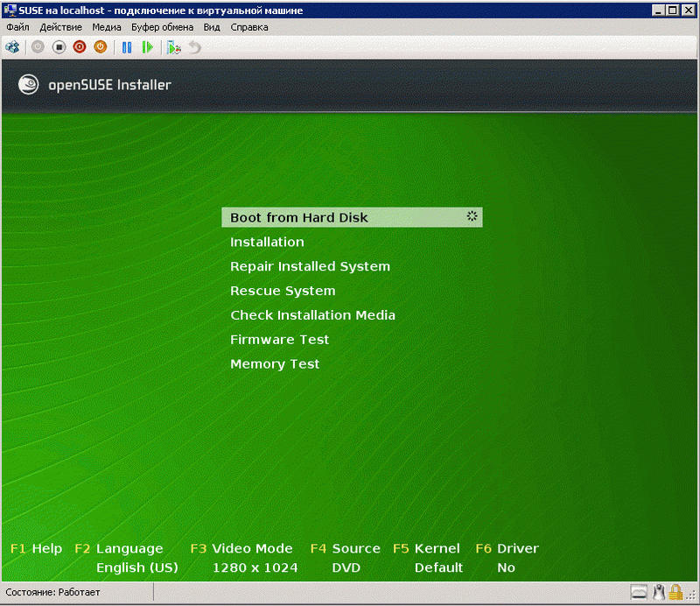
Task: Click the window system icon in title bar
Action: click(x=10, y=10)
